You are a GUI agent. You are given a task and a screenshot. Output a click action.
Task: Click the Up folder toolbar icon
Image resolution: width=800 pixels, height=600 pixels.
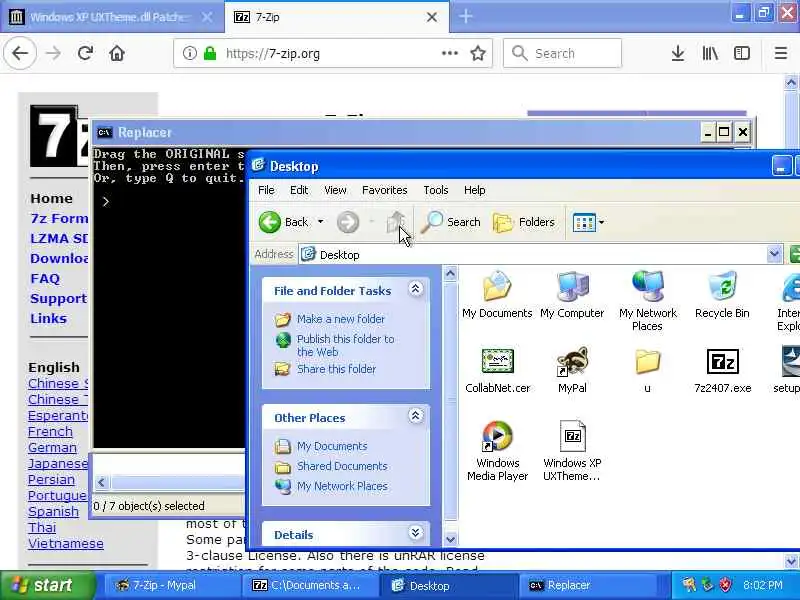(x=396, y=222)
